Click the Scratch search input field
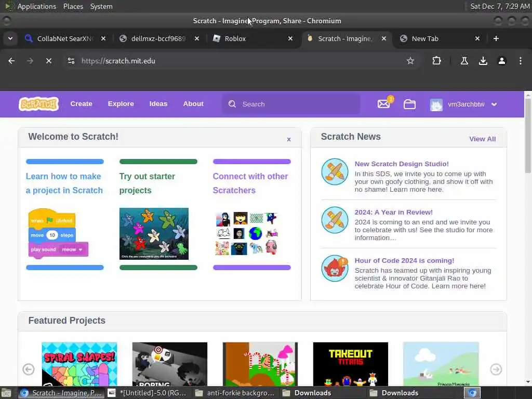The height and width of the screenshot is (399, 532). [291, 104]
